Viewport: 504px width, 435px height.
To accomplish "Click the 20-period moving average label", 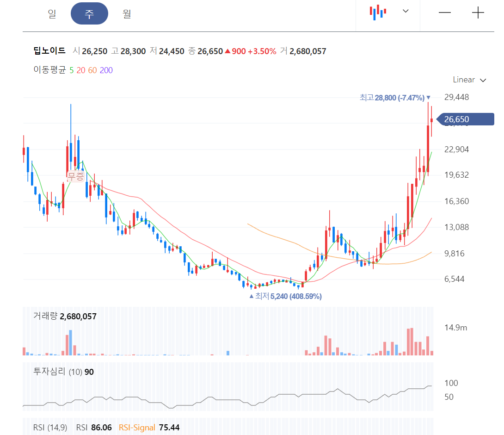I will [80, 70].
